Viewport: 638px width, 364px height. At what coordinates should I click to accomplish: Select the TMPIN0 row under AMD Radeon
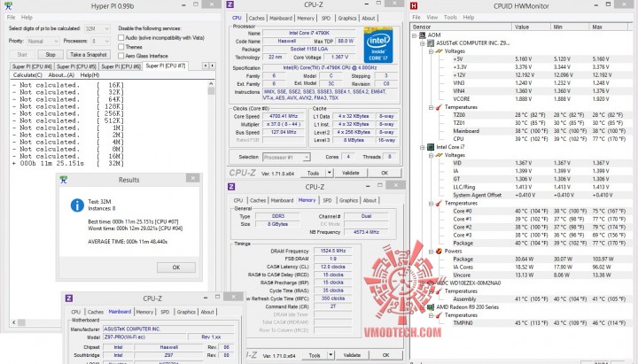point(539,323)
